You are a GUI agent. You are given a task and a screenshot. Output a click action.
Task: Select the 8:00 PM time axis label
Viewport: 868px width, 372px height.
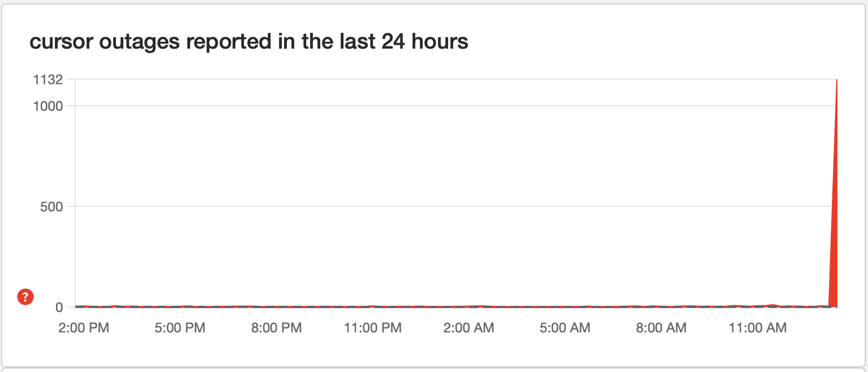(276, 327)
